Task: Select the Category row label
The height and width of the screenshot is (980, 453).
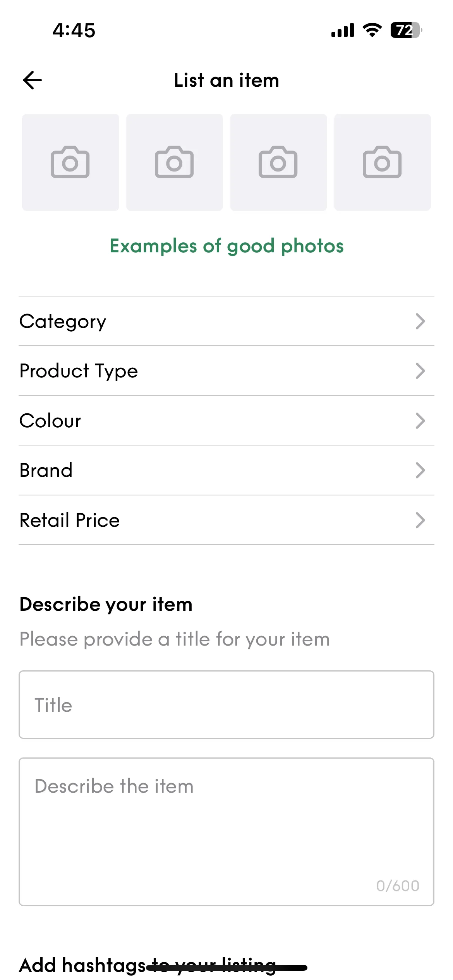Action: pyautogui.click(x=63, y=322)
